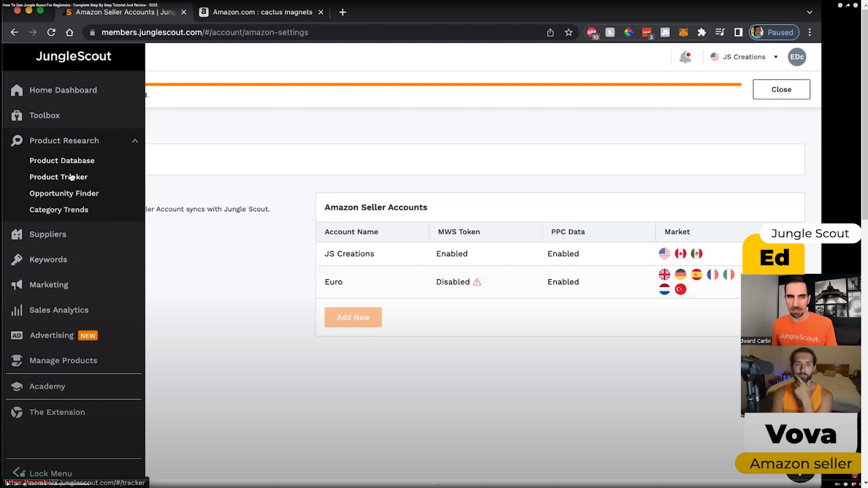Close the Amazon Seller Accounts tab
Viewport: 868px width, 488px height.
click(x=183, y=12)
